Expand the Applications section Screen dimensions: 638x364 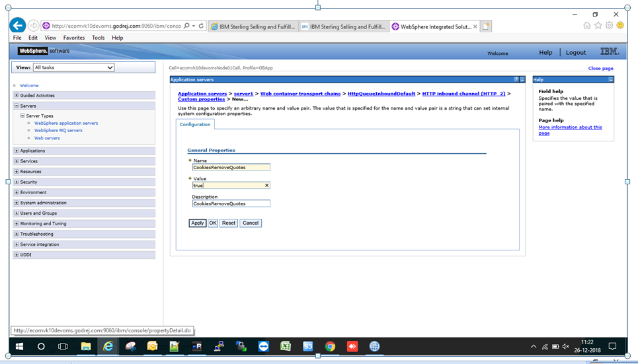pos(17,151)
